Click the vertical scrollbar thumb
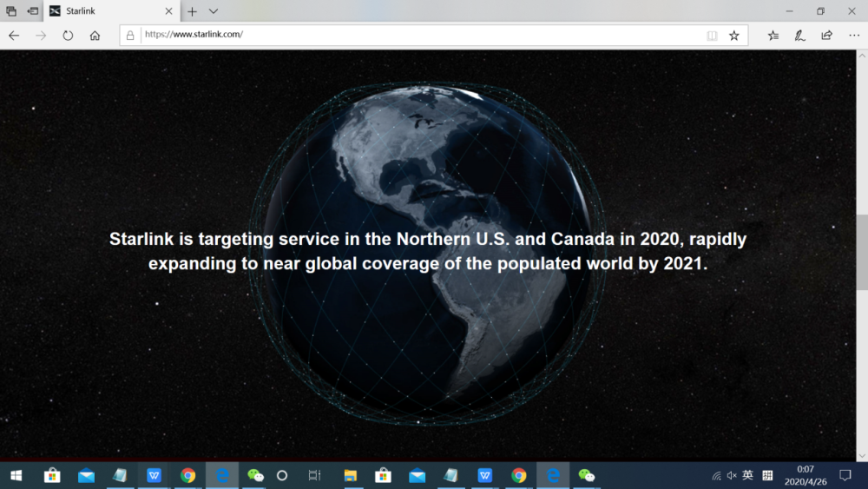The image size is (868, 489). click(862, 252)
